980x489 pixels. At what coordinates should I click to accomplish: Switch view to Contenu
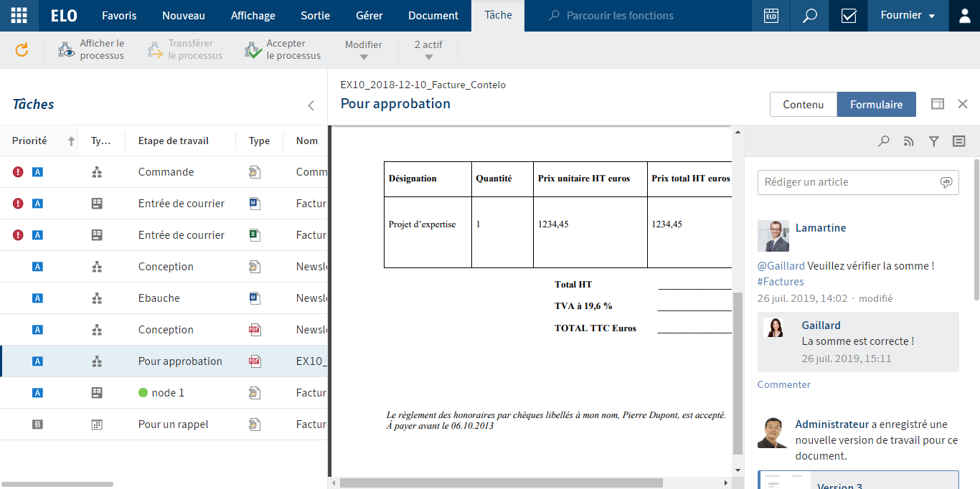[803, 105]
